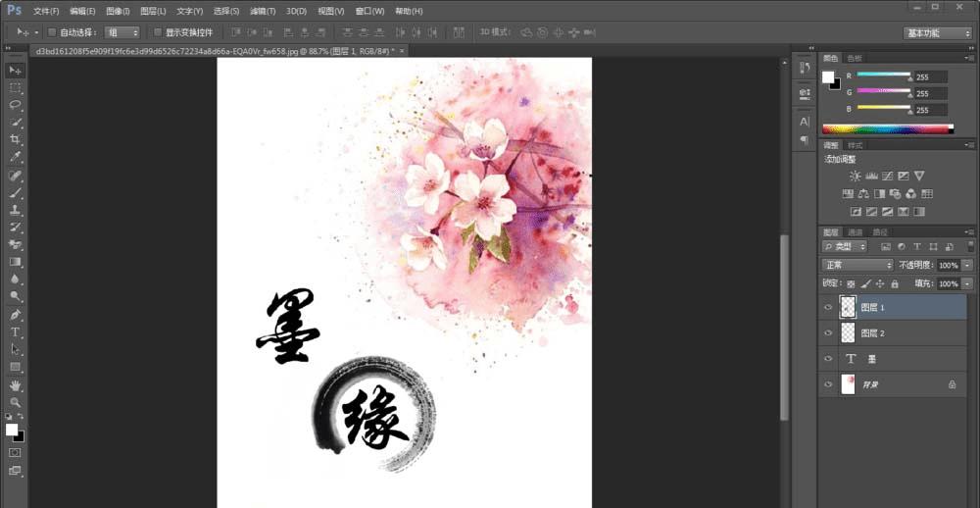Add Curves adjustment
This screenshot has width=980, height=508.
(x=888, y=177)
